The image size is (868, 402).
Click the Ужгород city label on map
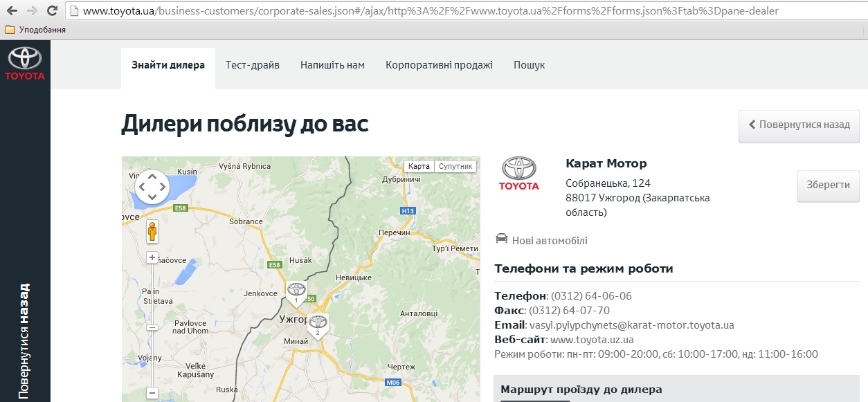click(294, 321)
